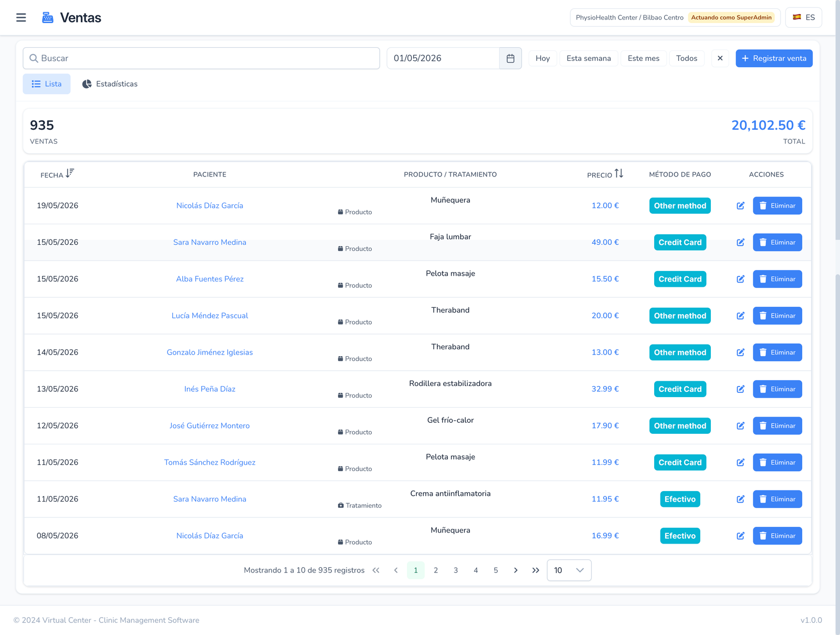840x635 pixels.
Task: Go to next page of results
Action: [516, 570]
